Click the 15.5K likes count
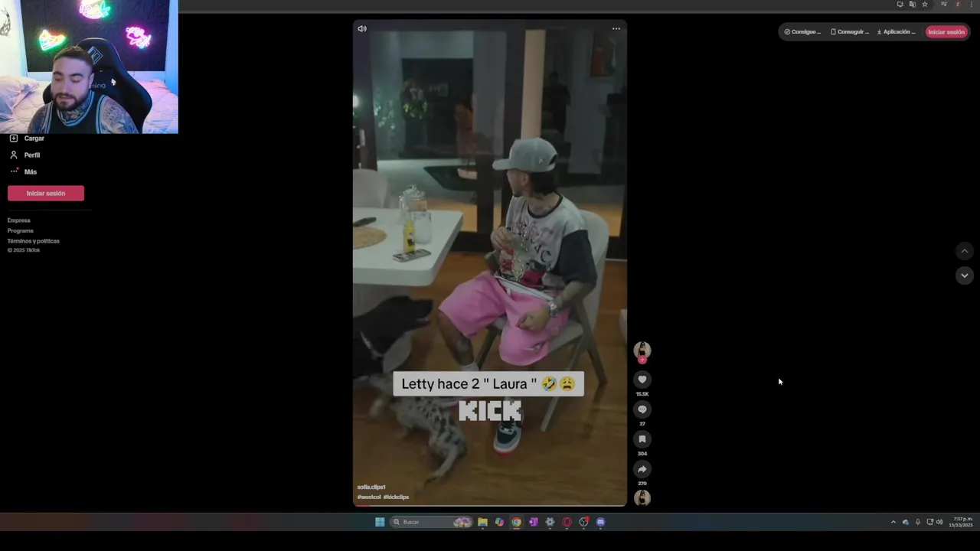 (x=642, y=394)
